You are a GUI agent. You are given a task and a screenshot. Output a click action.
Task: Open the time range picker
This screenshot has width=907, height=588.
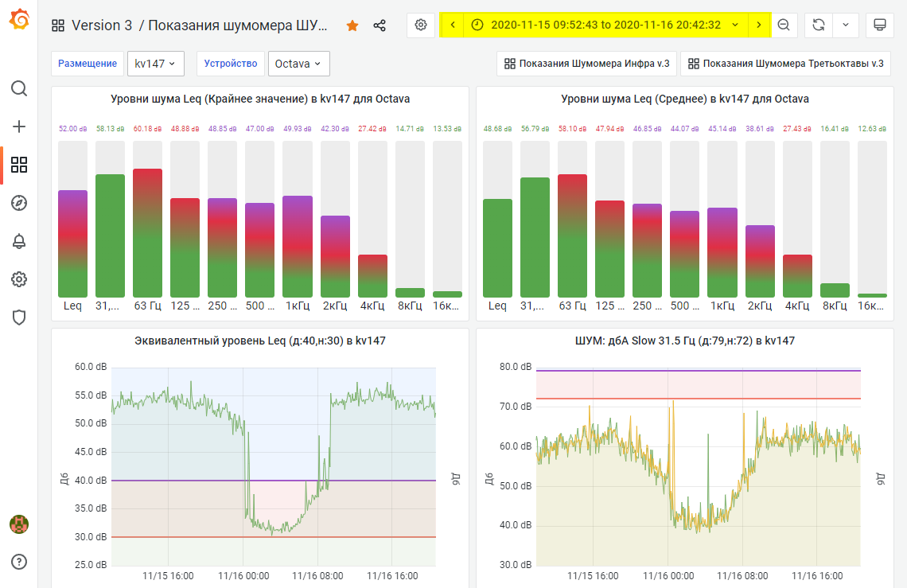(605, 25)
